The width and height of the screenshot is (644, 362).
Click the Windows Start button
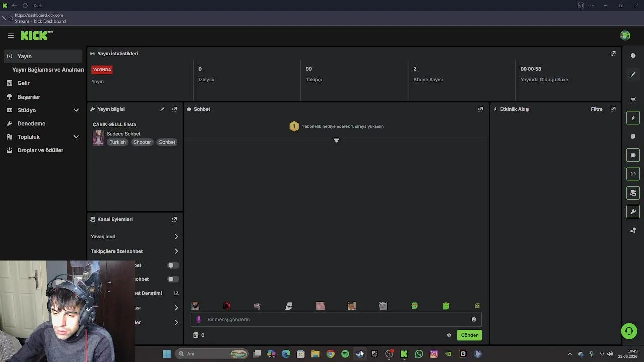(167, 354)
